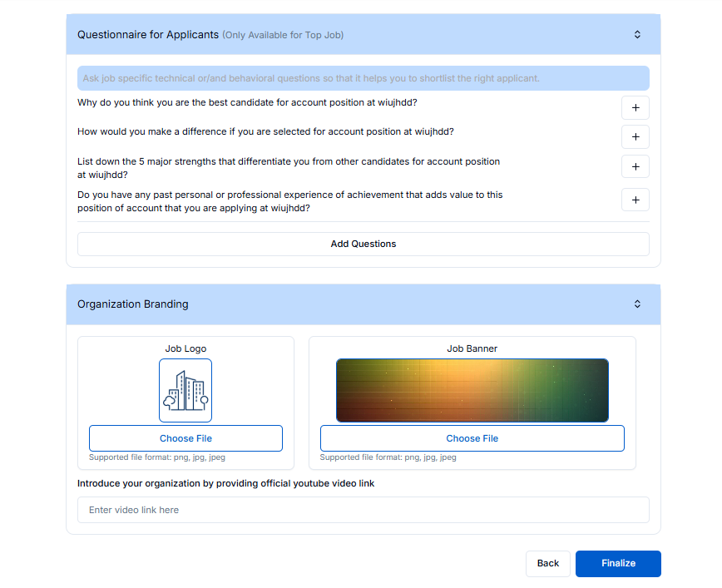The height and width of the screenshot is (588, 722).
Task: Click the Add Questions button
Action: [363, 244]
